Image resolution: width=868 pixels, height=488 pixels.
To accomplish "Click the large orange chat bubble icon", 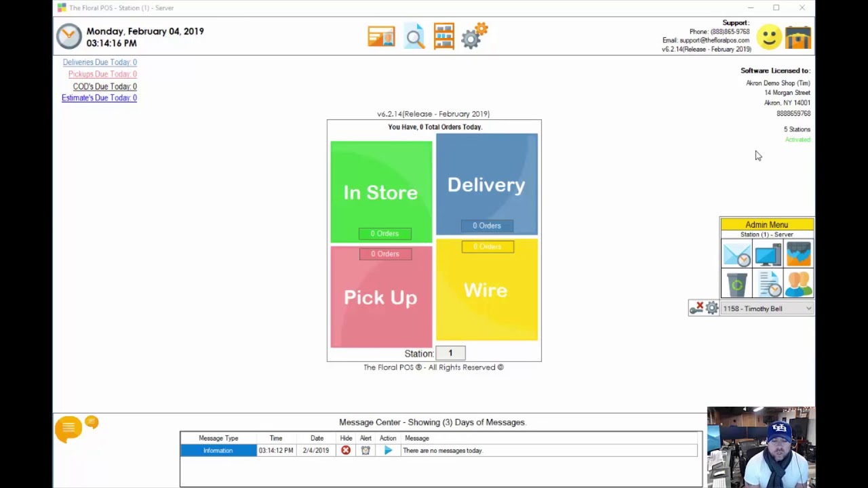I will (x=68, y=429).
